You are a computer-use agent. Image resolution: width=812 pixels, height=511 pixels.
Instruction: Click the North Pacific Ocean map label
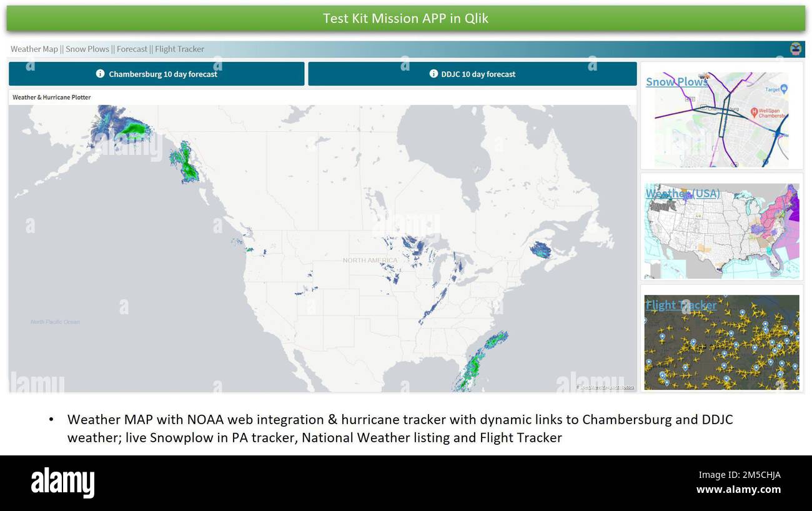[x=55, y=322]
